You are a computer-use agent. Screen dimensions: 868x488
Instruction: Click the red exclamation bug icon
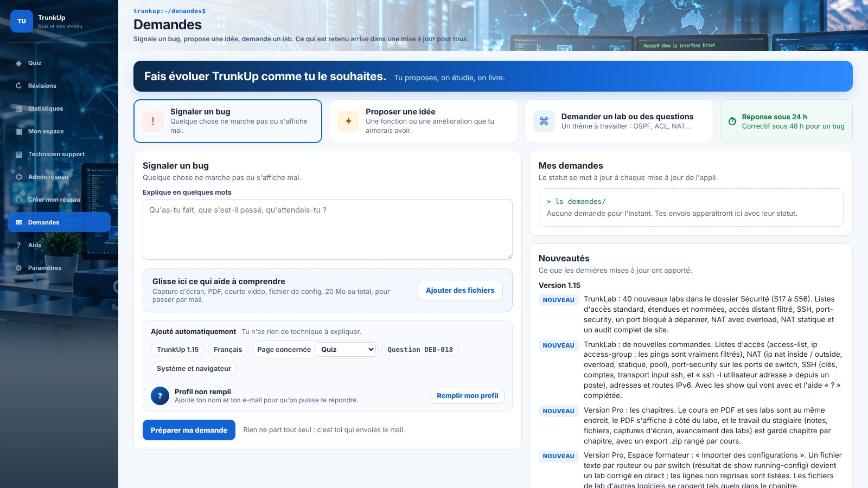[x=153, y=121]
